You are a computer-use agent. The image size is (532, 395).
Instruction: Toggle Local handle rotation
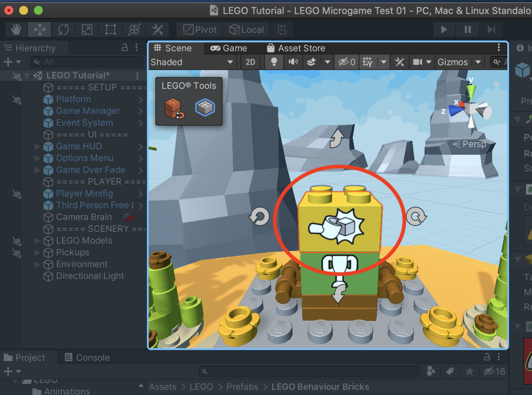[x=246, y=30]
